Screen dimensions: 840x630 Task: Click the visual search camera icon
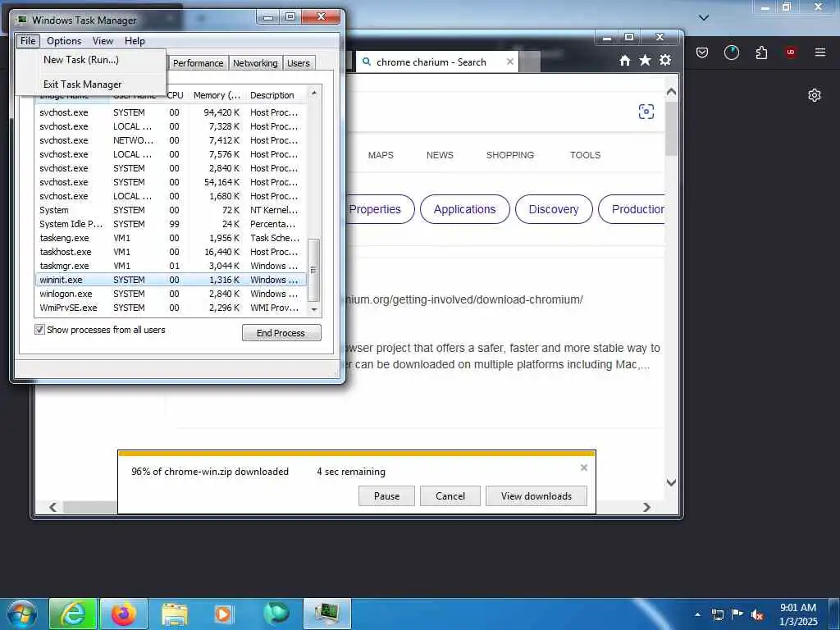pos(646,112)
